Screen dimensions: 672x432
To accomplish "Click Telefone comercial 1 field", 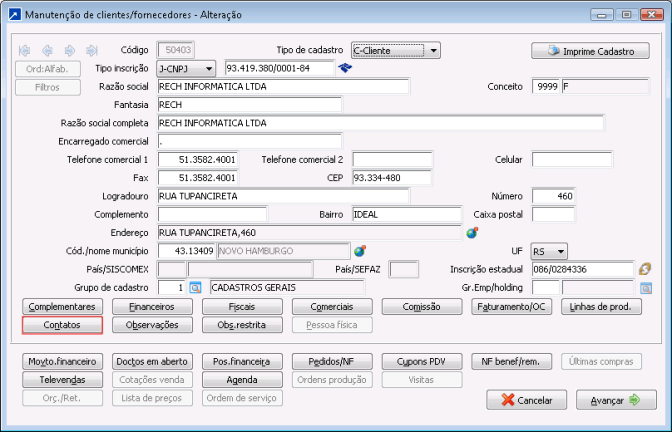I will 198,160.
